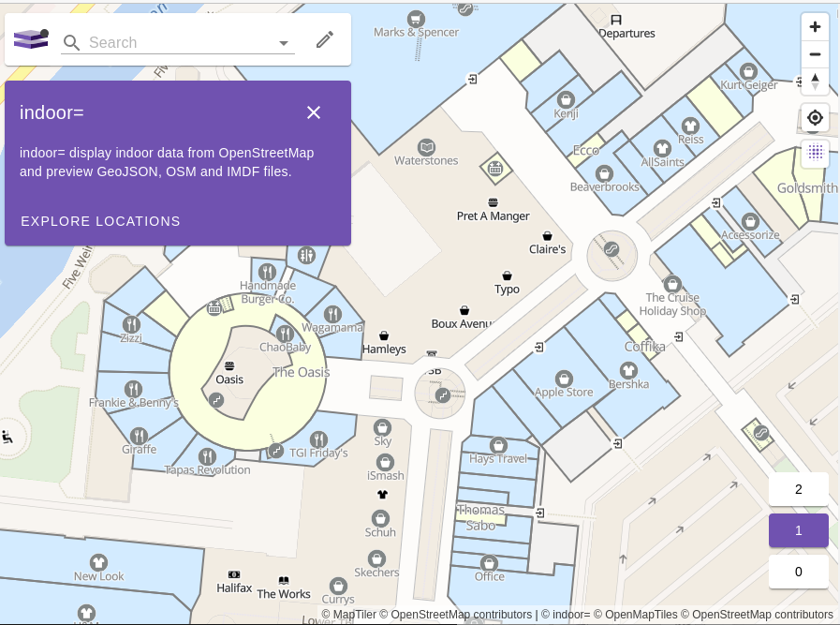Switch to floor level 2
This screenshot has width=840, height=625.
point(798,489)
